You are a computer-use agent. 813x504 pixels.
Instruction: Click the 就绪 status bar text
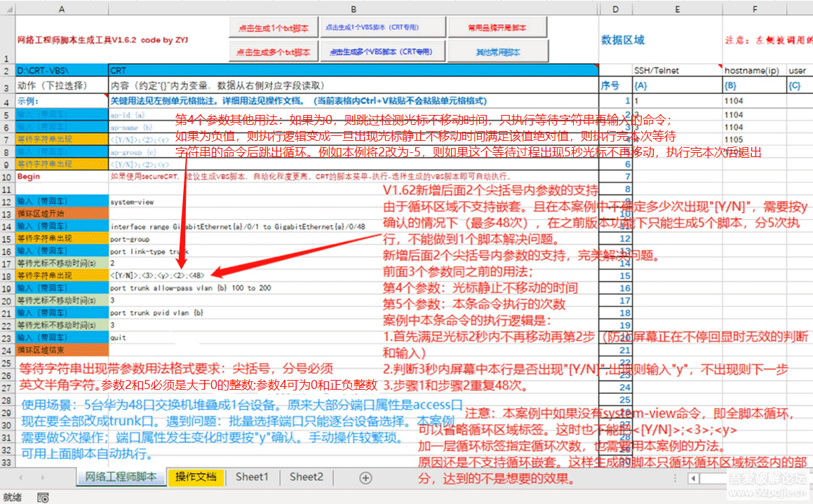[13, 497]
